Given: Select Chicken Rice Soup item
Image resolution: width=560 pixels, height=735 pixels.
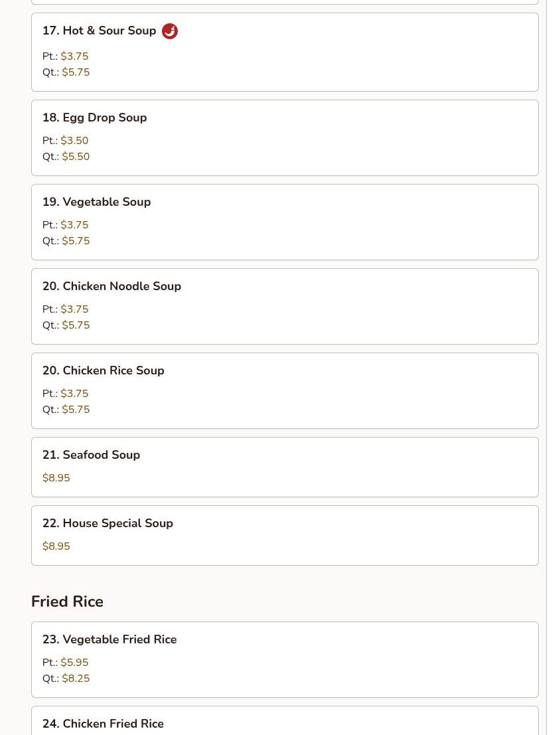Looking at the screenshot, I should coord(285,391).
